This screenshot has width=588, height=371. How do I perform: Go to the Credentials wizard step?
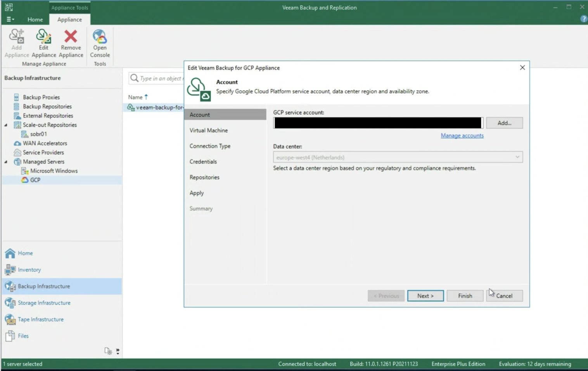(x=203, y=161)
